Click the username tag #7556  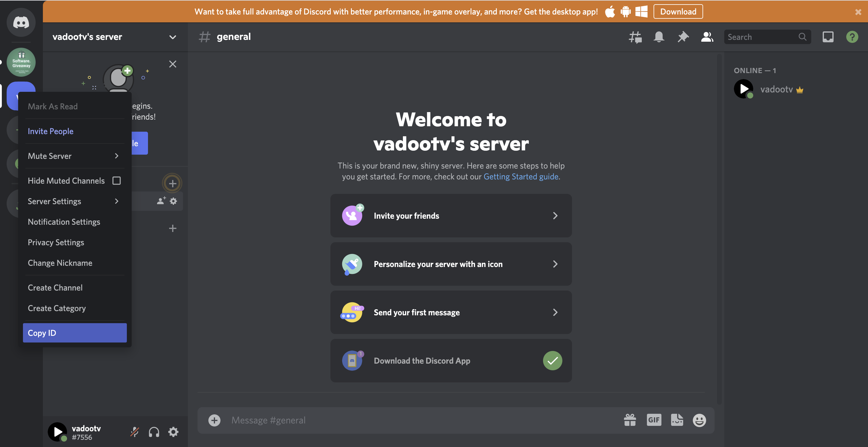82,437
